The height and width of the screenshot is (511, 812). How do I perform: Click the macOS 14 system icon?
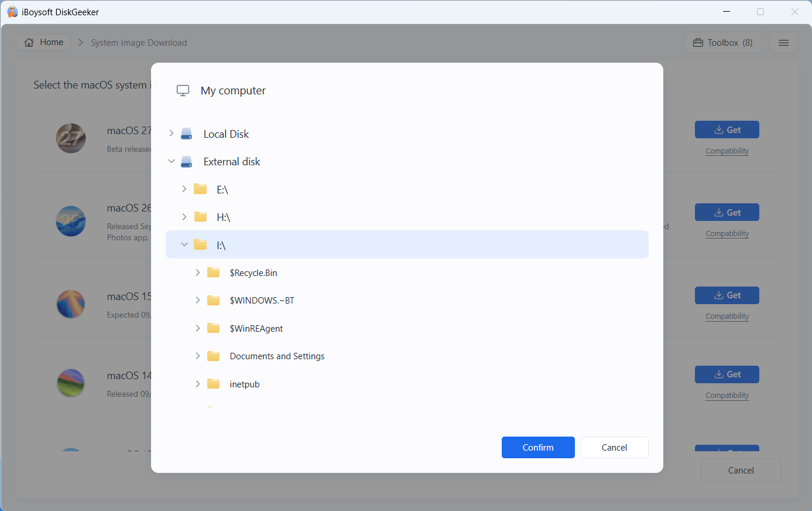click(71, 383)
